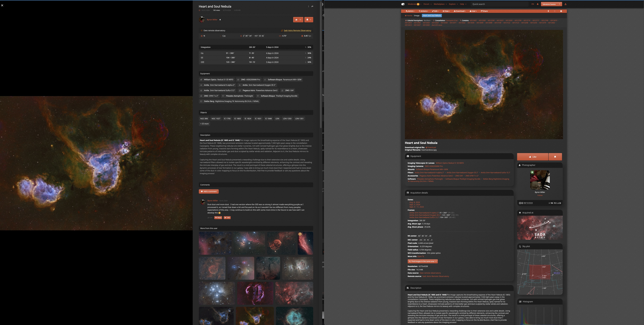644x325 pixels.
Task: Click the bookmark button next to Like
Action: (555, 157)
